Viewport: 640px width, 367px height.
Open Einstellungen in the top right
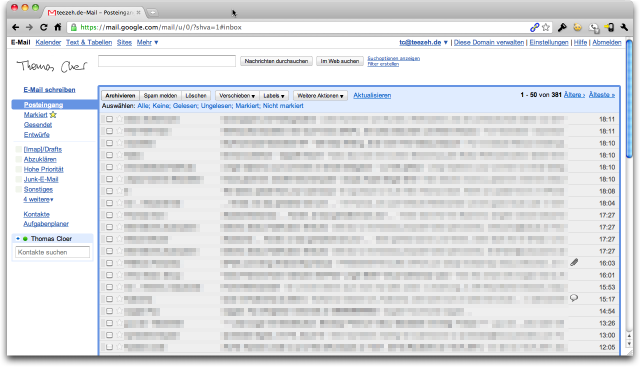tap(549, 42)
